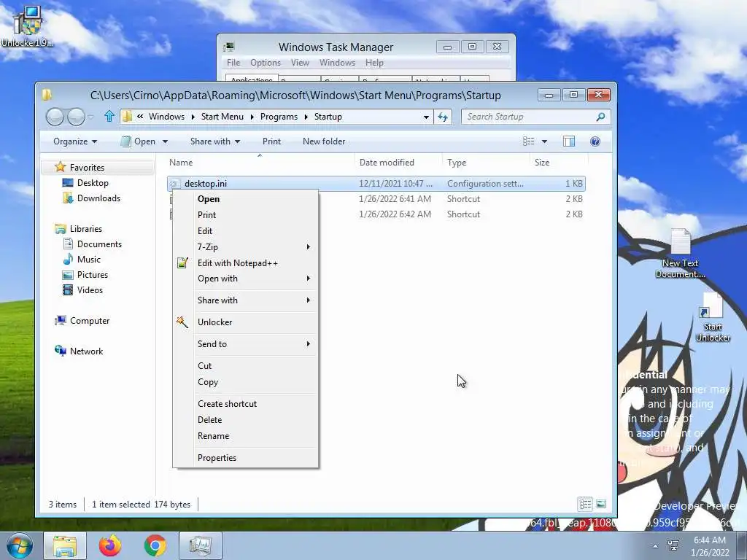Click Programs in the address breadcrumb
Screen dimensions: 747x560
[279, 117]
